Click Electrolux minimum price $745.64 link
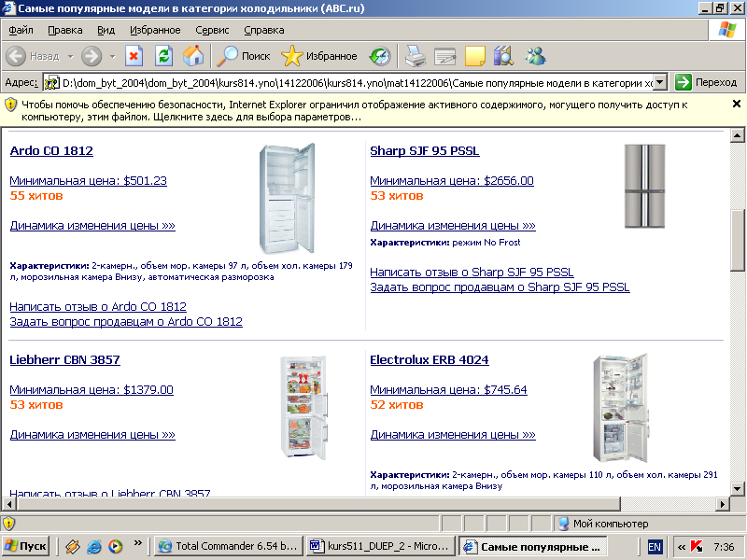The width and height of the screenshot is (747, 560). (448, 389)
